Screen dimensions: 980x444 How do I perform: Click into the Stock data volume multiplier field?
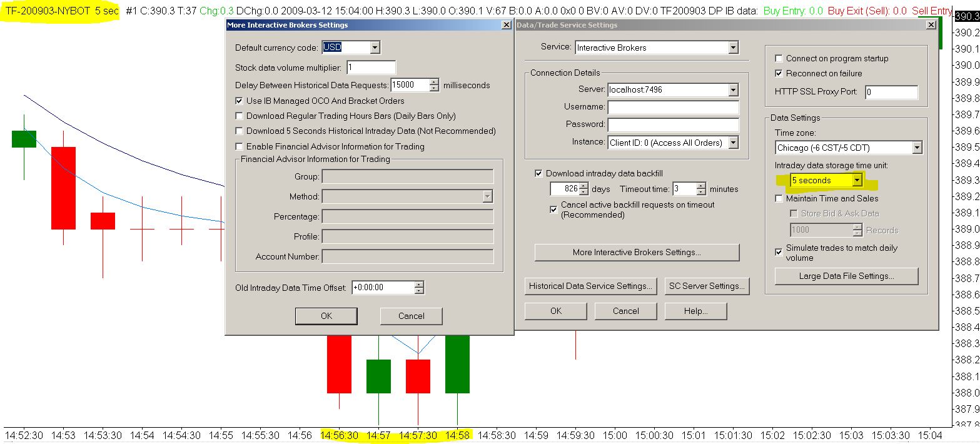pyautogui.click(x=371, y=68)
